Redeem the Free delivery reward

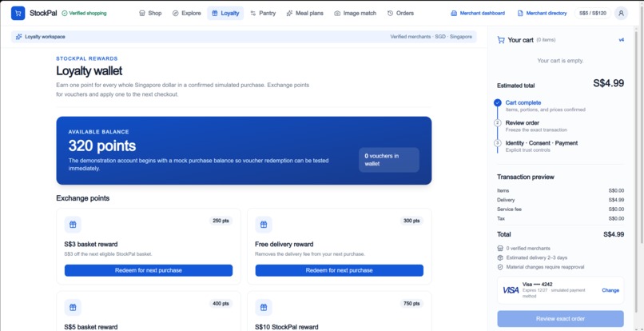[340, 270]
